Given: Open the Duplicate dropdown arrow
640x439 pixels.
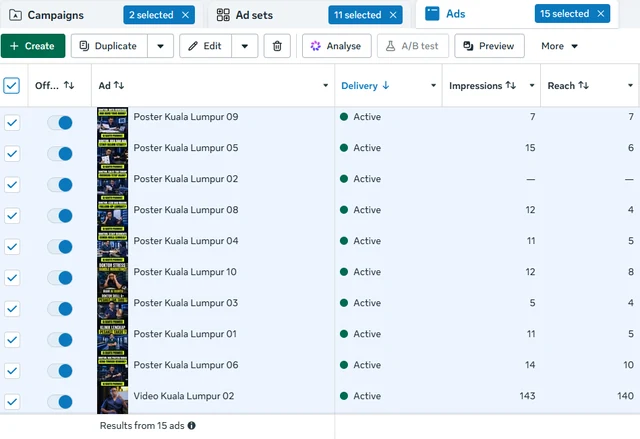Looking at the screenshot, I should pos(160,46).
